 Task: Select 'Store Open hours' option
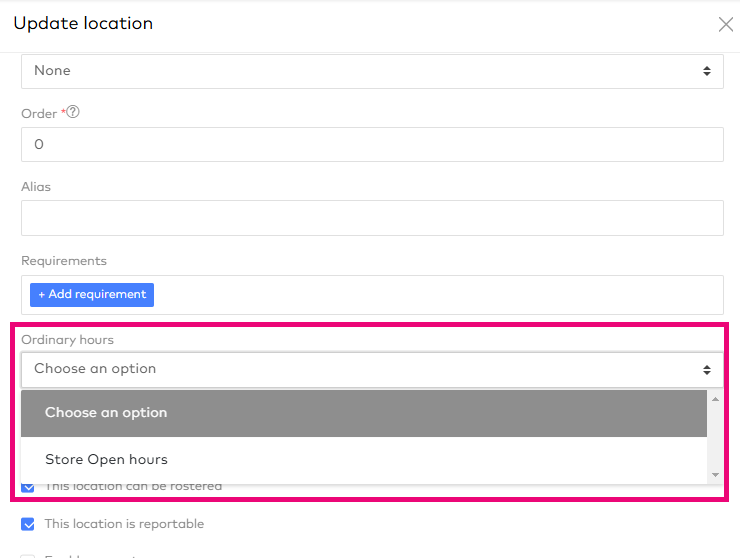click(x=106, y=460)
